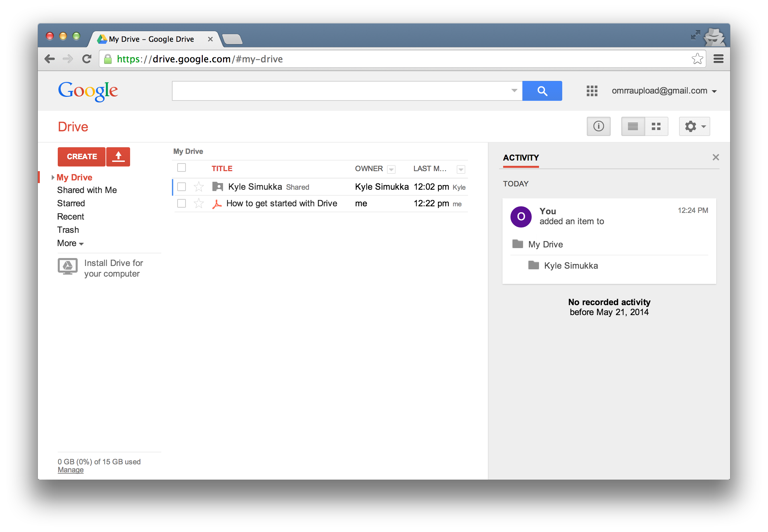Click the incognito spy icon
768x532 pixels.
point(714,37)
